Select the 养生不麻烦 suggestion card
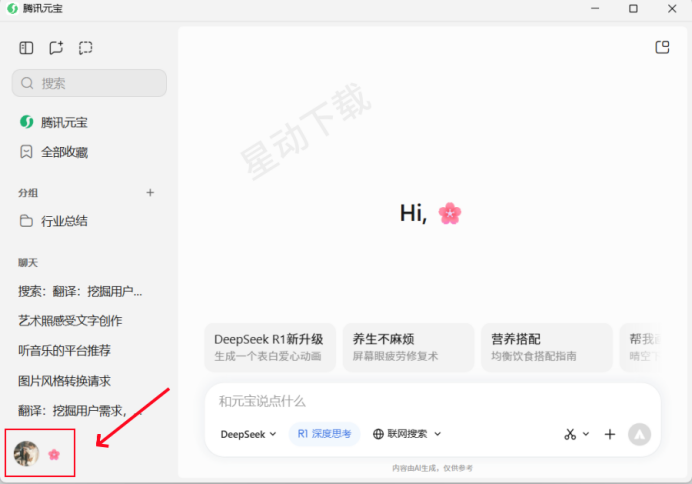 [408, 348]
